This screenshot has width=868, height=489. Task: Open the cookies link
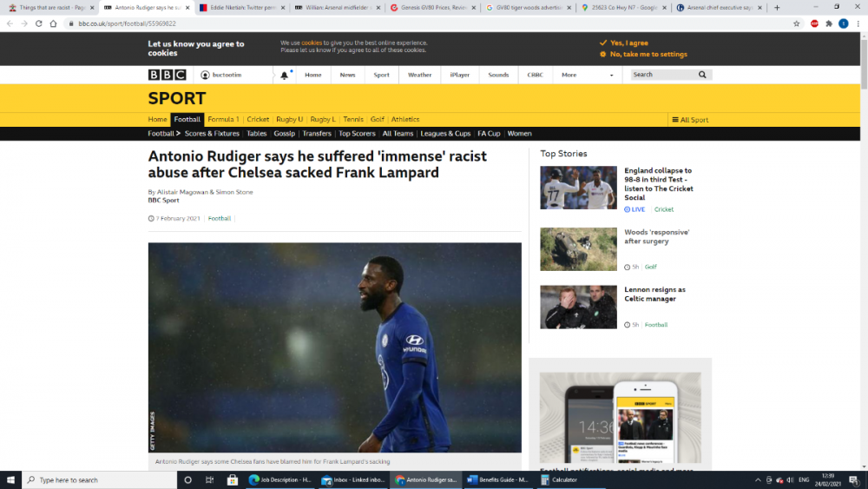311,43
